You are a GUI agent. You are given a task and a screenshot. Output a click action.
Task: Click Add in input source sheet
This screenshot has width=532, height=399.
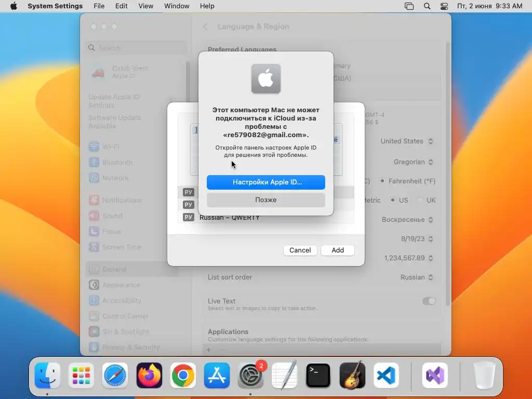pos(338,250)
